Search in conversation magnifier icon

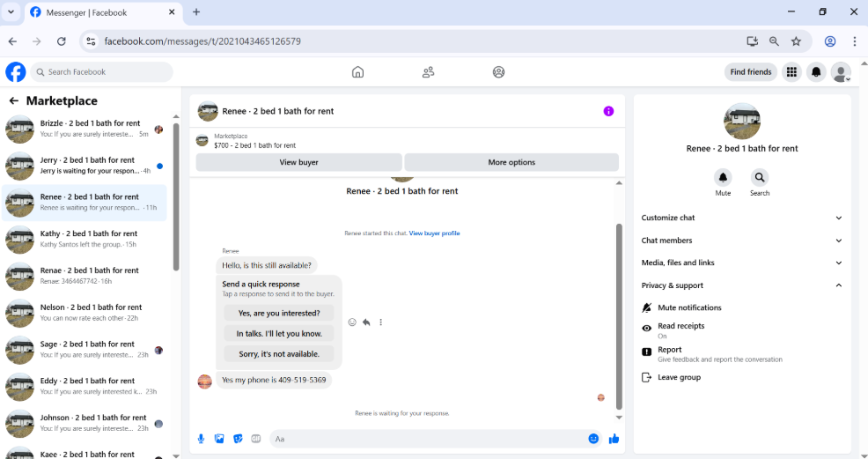coord(760,177)
